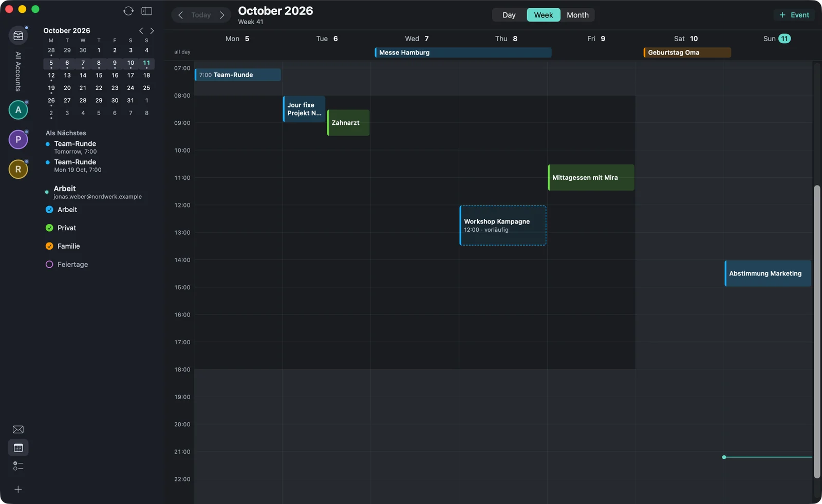The width and height of the screenshot is (822, 504).
Task: Toggle the Arbeit calendar checkbox
Action: [49, 210]
